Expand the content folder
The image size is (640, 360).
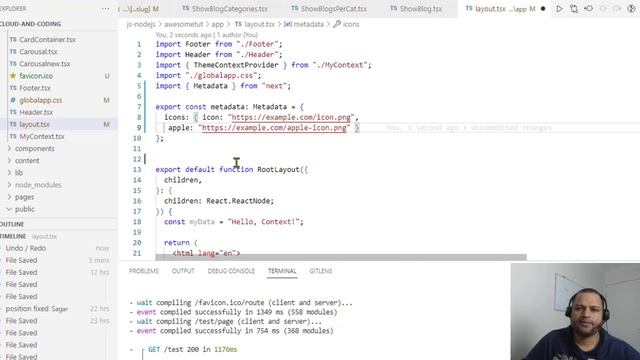tap(27, 160)
